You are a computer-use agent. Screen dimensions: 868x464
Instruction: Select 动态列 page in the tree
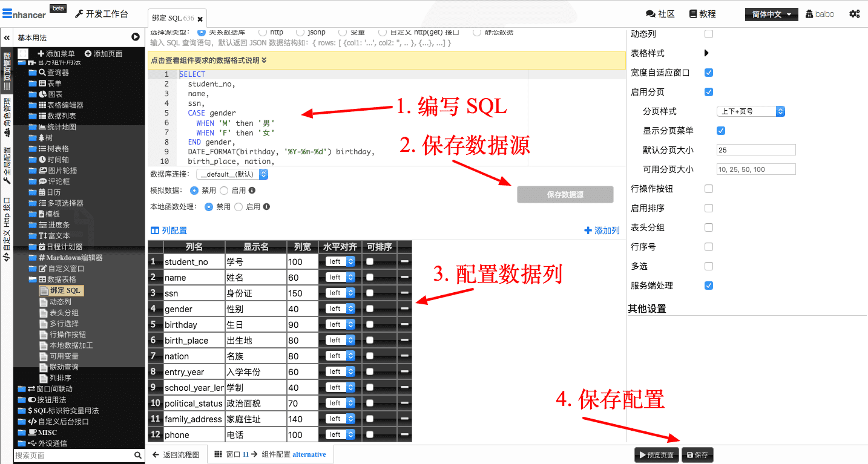click(60, 301)
